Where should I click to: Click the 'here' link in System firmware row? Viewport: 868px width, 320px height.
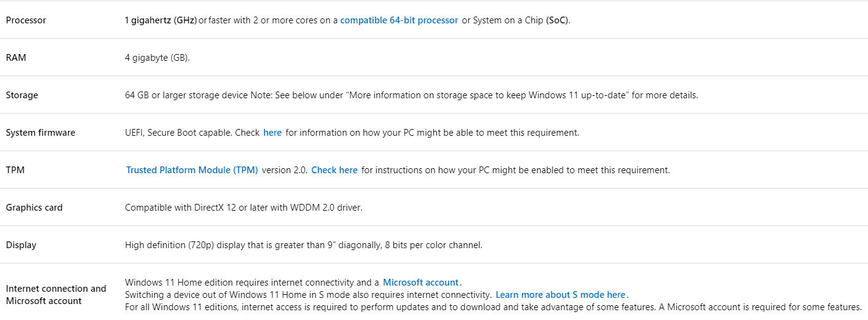(x=272, y=133)
